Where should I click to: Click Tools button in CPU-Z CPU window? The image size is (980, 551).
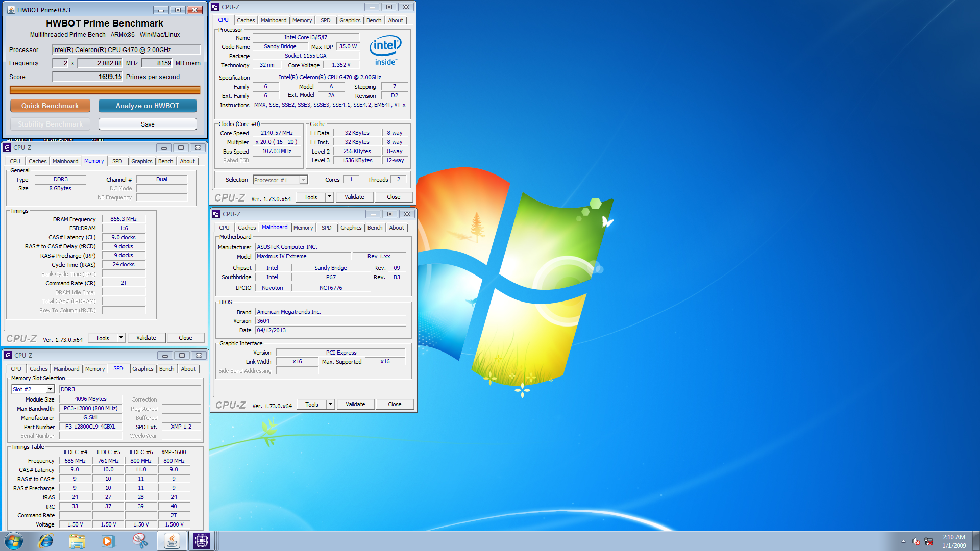[x=311, y=197]
